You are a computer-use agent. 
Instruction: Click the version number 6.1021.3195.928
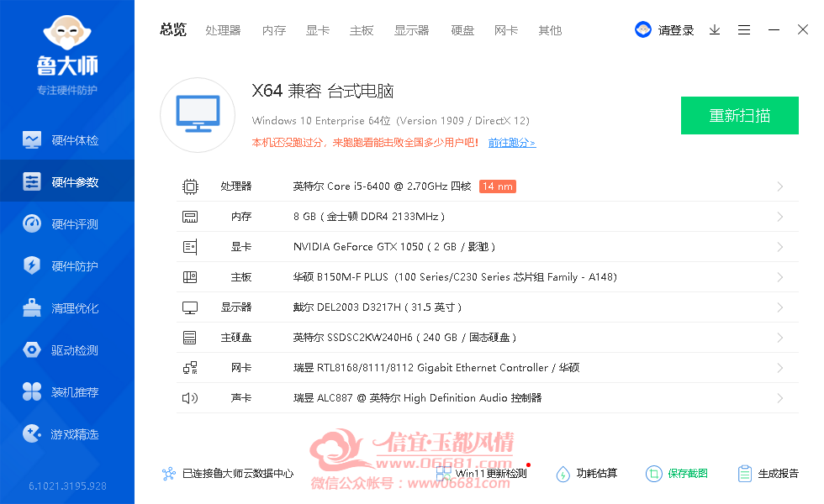click(x=67, y=486)
